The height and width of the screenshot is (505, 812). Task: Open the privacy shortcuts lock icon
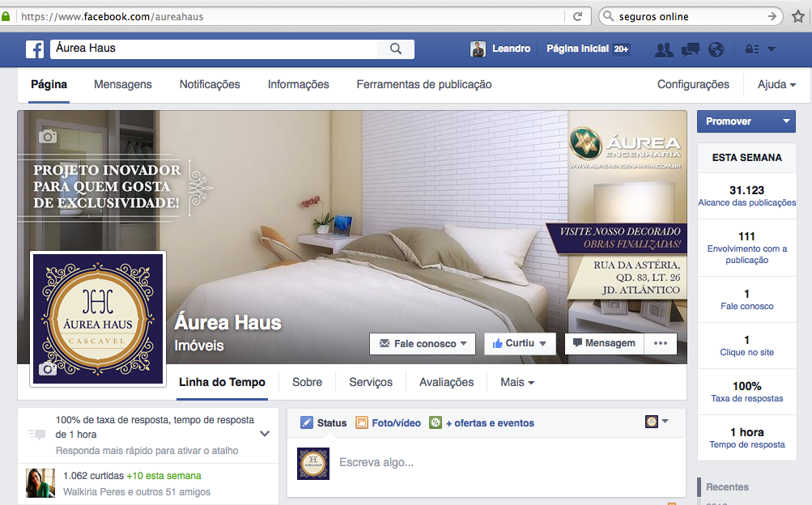(x=752, y=49)
